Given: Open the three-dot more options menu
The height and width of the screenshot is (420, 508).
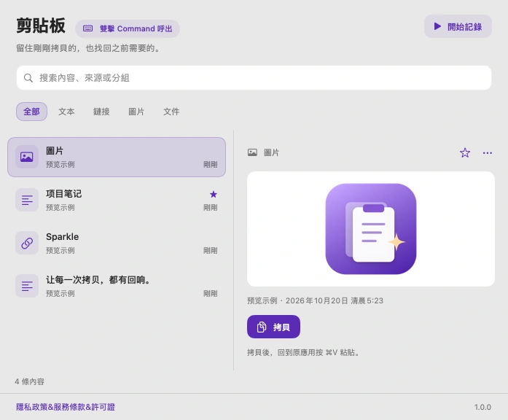Looking at the screenshot, I should pyautogui.click(x=488, y=153).
